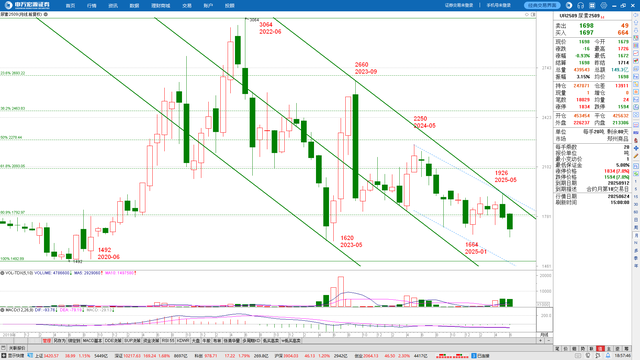This screenshot has width=640, height=360.
Task: Click the bell notification icon in status bar
Action: (x=608, y=356)
